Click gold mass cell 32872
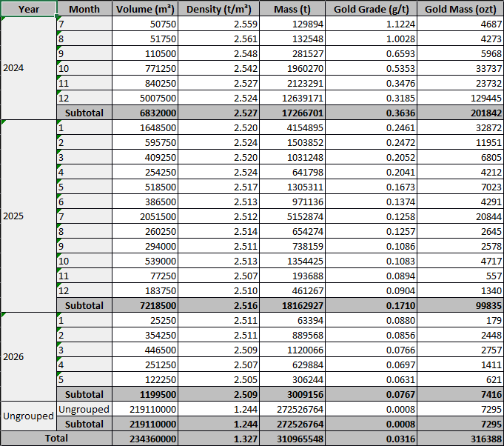504x446 pixels. [460, 127]
